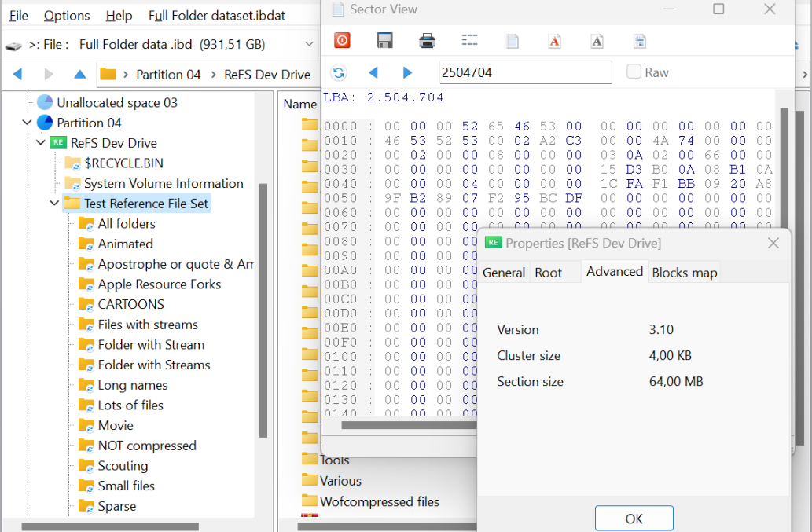Select Small files folder in tree

(x=127, y=486)
